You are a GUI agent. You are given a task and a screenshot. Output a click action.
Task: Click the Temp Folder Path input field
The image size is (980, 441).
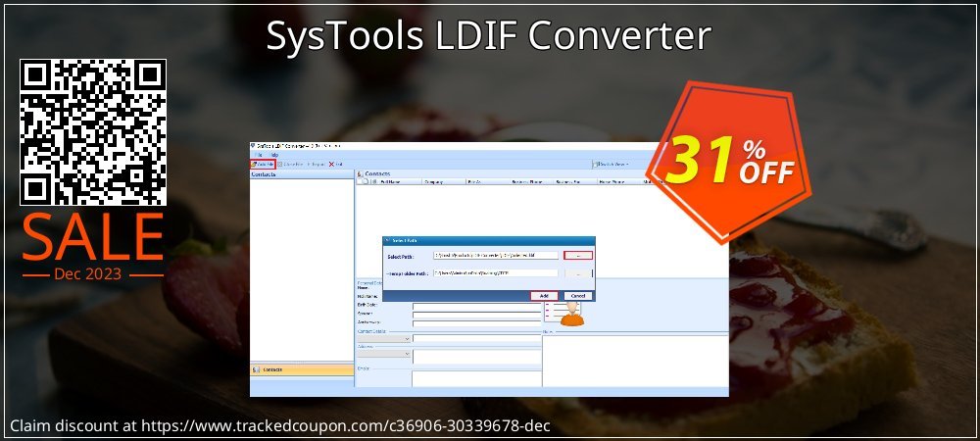click(x=495, y=273)
